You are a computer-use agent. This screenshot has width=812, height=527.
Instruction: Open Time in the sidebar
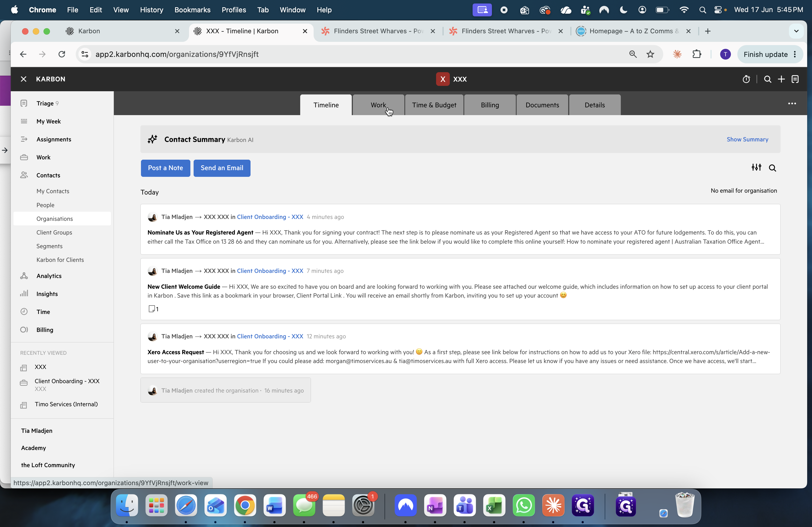[43, 312]
